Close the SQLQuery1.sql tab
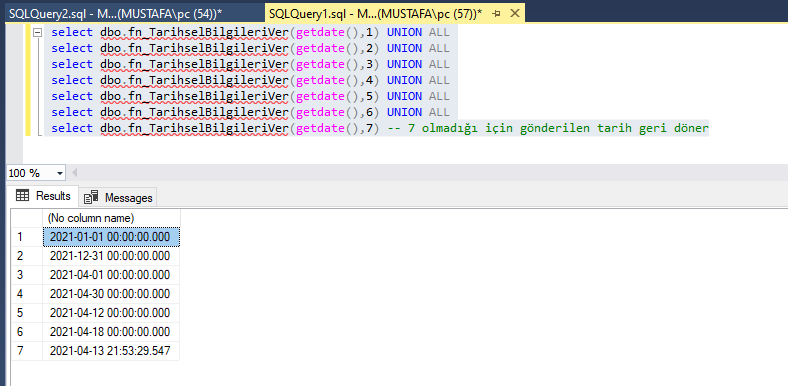This screenshot has width=788, height=386. point(515,14)
